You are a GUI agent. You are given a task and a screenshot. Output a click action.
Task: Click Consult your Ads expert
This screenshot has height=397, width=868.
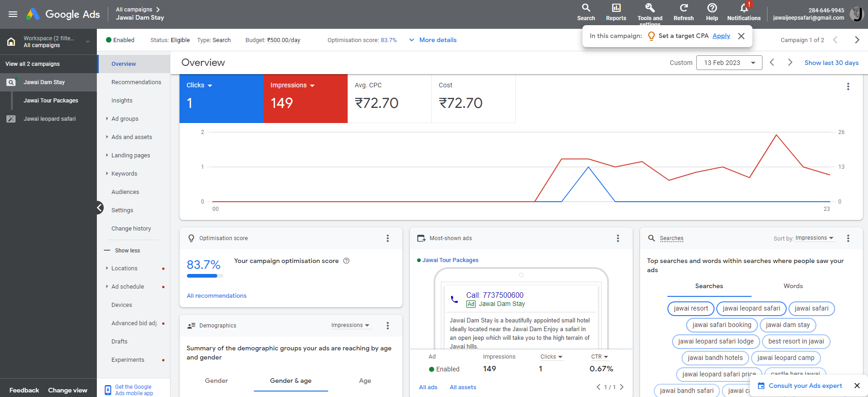click(x=805, y=386)
